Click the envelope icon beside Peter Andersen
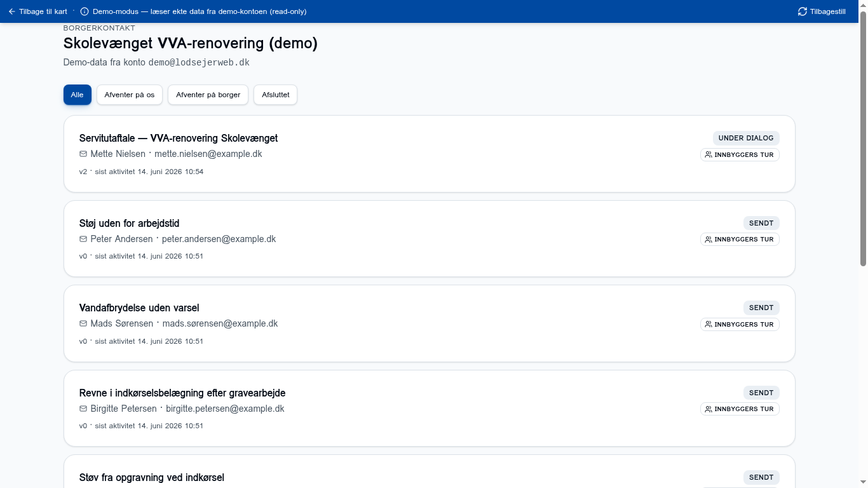This screenshot has width=868, height=488. click(83, 239)
